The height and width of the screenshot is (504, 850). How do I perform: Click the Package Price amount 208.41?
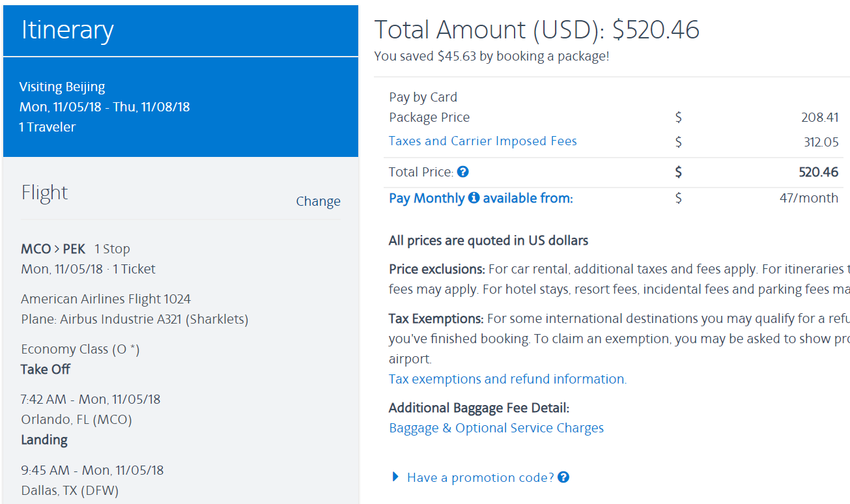tap(819, 118)
